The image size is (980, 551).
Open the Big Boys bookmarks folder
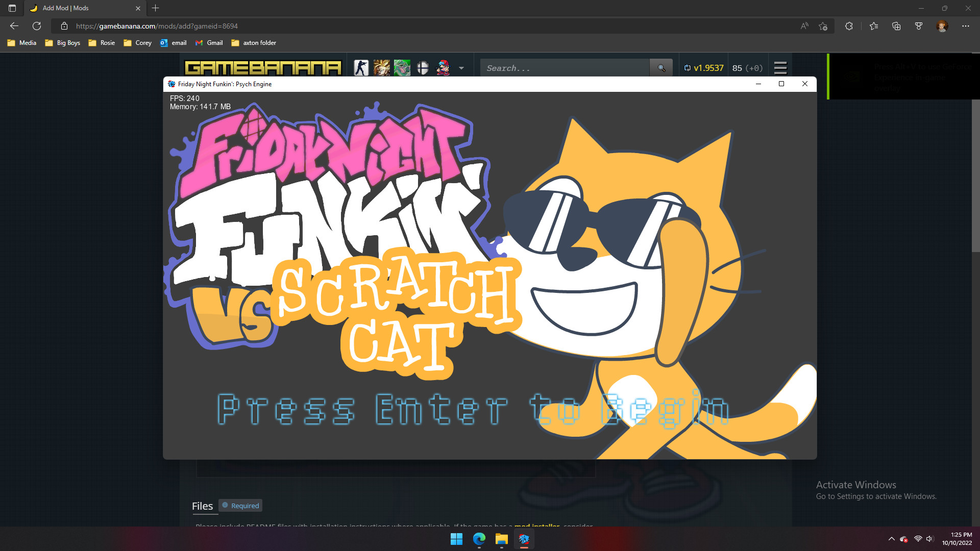[x=63, y=43]
